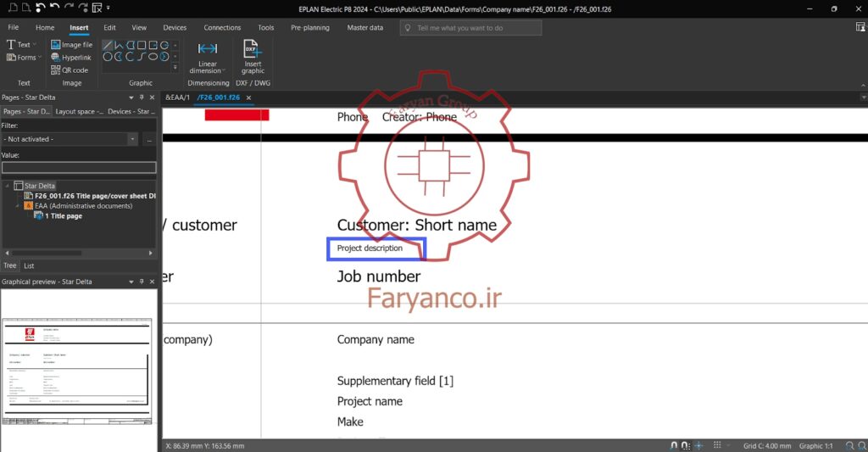Switch to the List view tab
The width and height of the screenshot is (868, 452).
click(x=29, y=266)
